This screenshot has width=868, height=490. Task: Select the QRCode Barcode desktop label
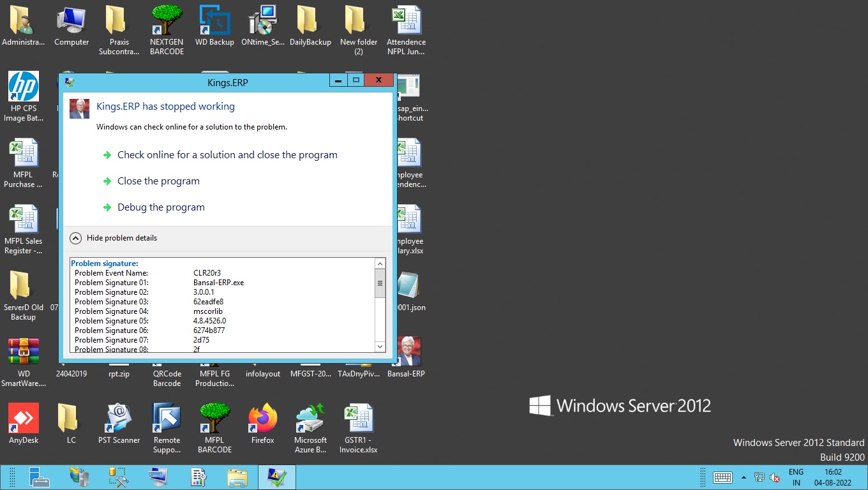167,378
